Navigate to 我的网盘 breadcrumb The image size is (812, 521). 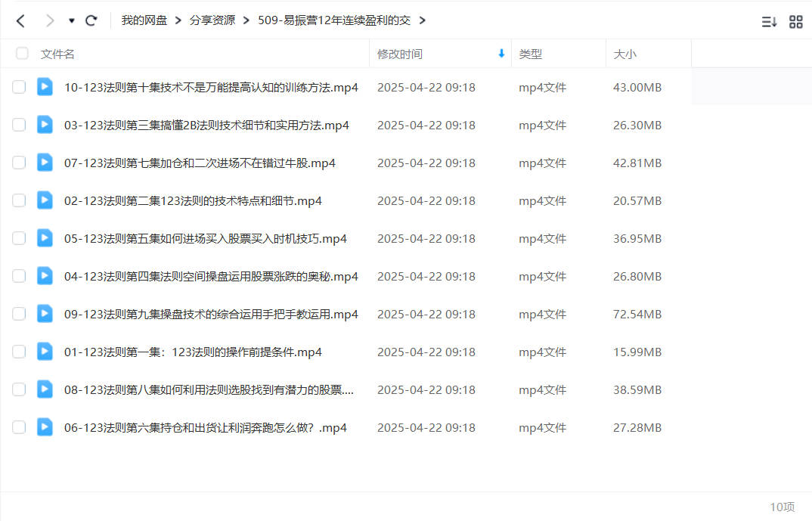tap(144, 20)
